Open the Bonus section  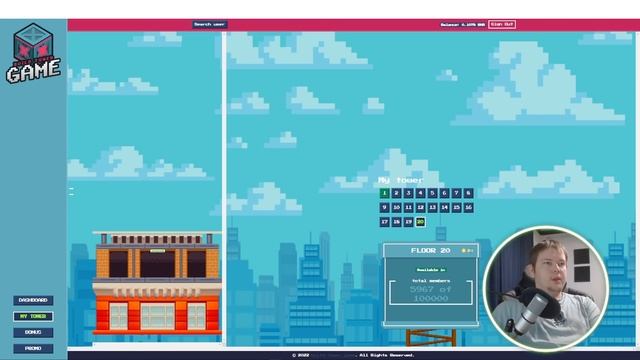click(33, 332)
